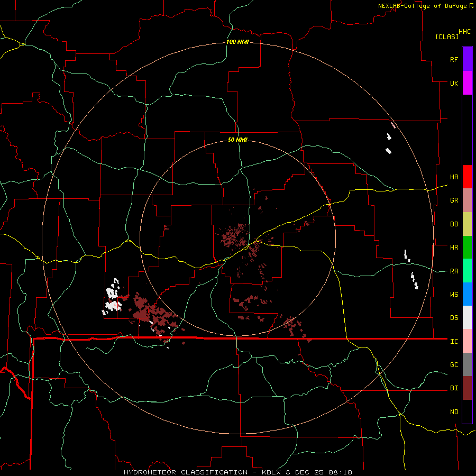Click the 8 DEC 25 date text
Viewport: 476px width, 476px height.
click(305, 472)
